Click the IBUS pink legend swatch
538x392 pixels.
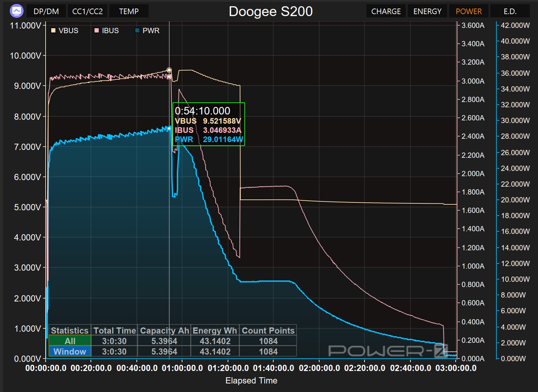coord(96,31)
